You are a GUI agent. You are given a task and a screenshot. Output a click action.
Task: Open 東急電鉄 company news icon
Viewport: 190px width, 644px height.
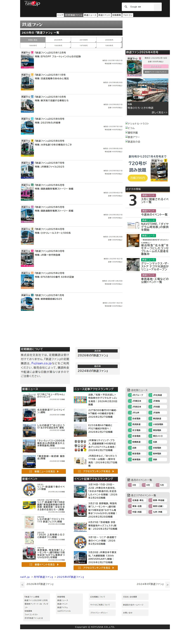150,430
